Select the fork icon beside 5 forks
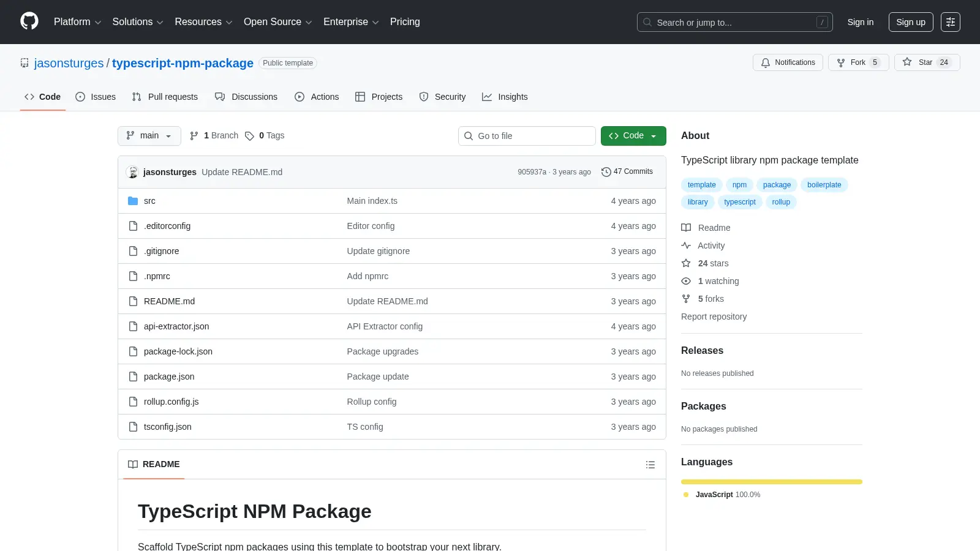The width and height of the screenshot is (980, 551). 686,299
